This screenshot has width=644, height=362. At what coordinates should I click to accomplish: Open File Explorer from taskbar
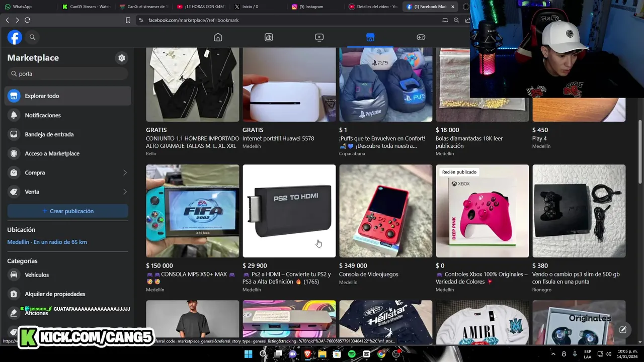pyautogui.click(x=322, y=354)
